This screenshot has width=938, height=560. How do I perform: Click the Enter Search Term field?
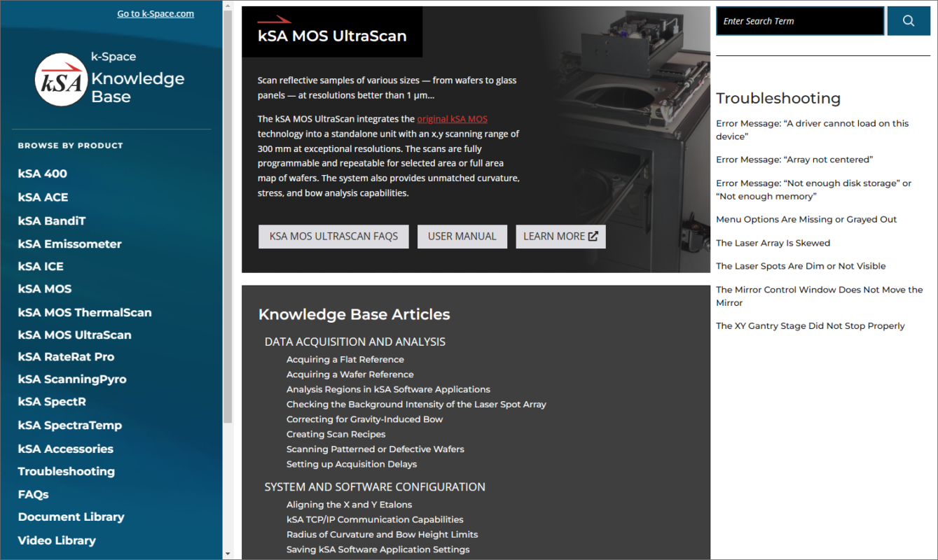(799, 21)
